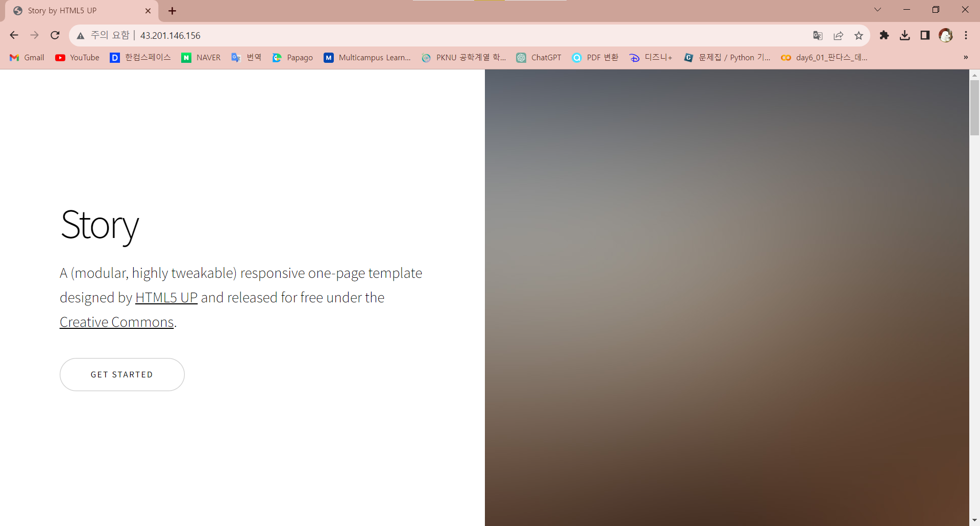980x526 pixels.
Task: Toggle the browser side panel
Action: 925,35
